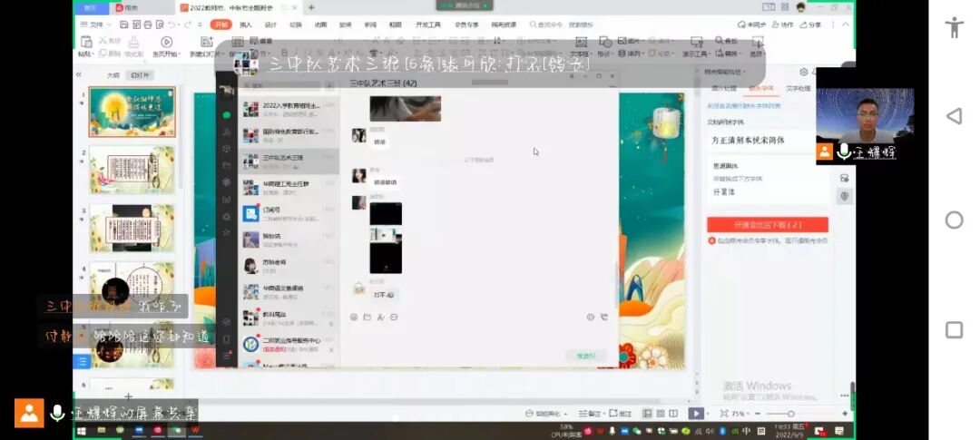Click the zoom out minus button
This screenshot has height=440, width=980.
click(758, 414)
